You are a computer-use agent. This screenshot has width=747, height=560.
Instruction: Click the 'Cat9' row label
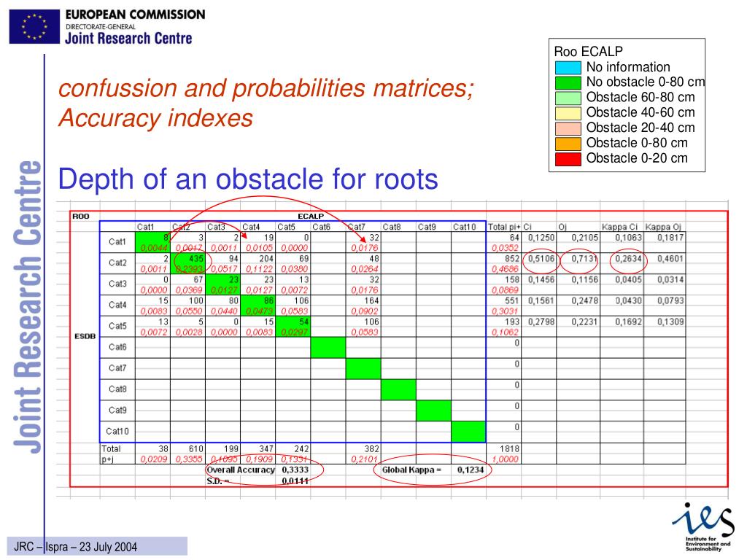pyautogui.click(x=117, y=410)
